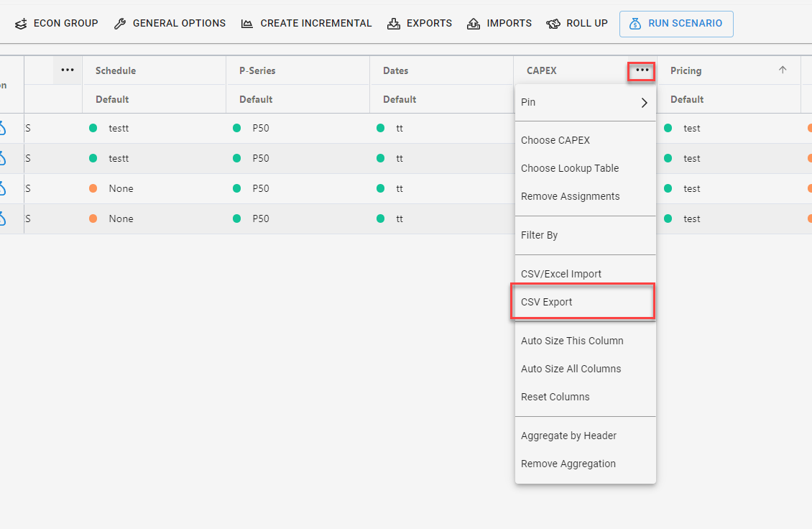Click the fourth row's tt Dates cell

[442, 218]
